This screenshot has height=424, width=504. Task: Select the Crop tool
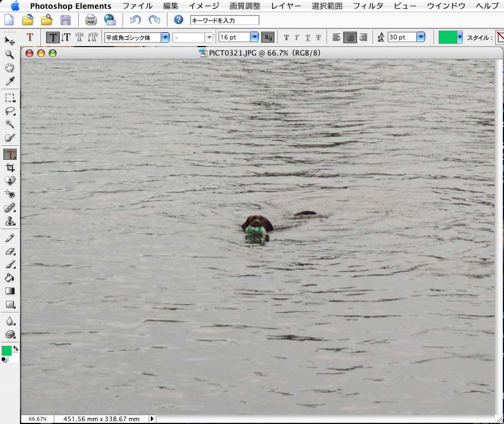pos(9,168)
